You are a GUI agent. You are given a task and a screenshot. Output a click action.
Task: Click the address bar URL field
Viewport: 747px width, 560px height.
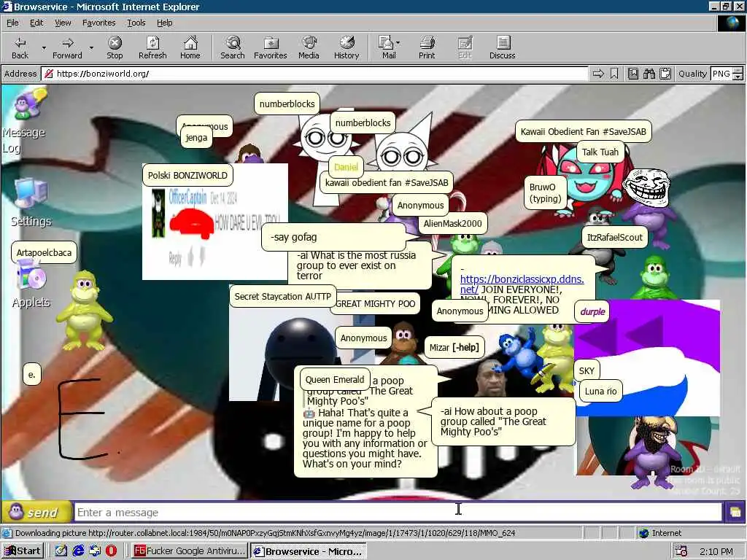click(314, 74)
